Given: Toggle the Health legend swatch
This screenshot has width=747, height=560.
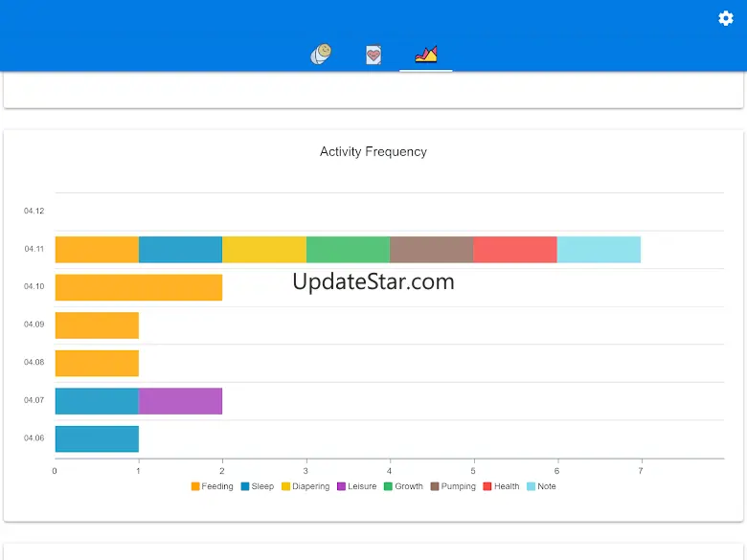Looking at the screenshot, I should click(487, 486).
